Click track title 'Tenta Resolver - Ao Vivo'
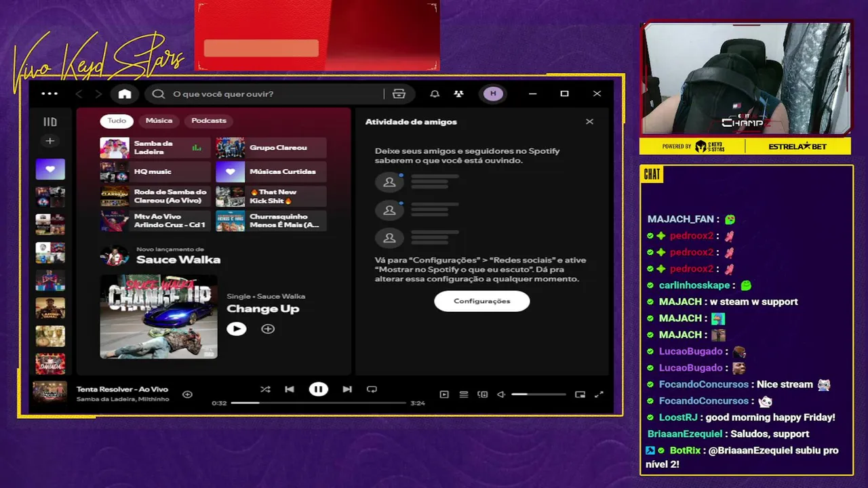Screen dimensions: 868x488 pyautogui.click(x=122, y=389)
